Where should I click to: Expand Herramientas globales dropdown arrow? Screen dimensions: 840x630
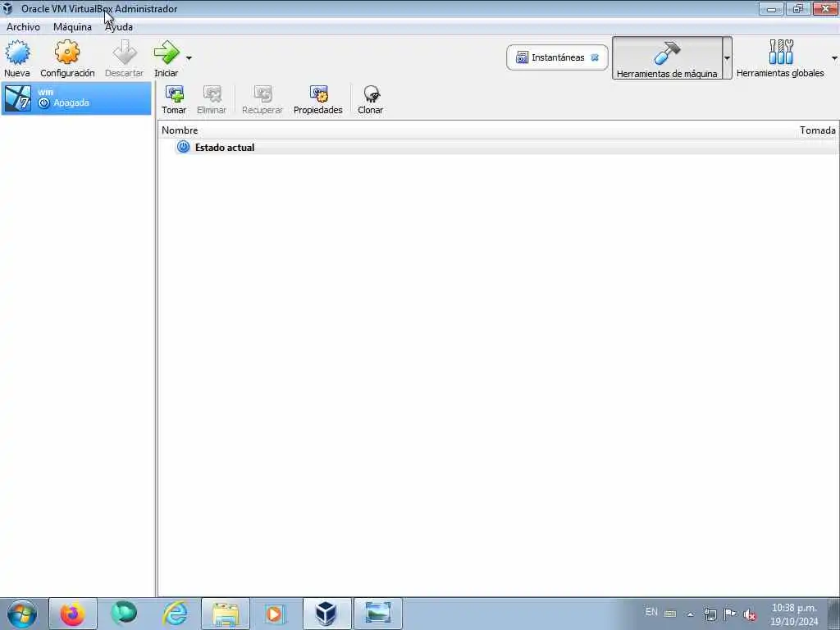tap(834, 58)
